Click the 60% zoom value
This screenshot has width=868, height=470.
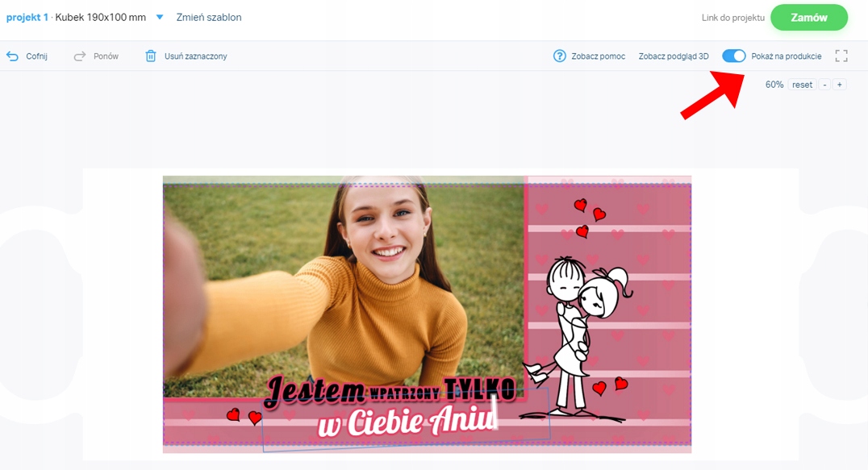pos(774,85)
